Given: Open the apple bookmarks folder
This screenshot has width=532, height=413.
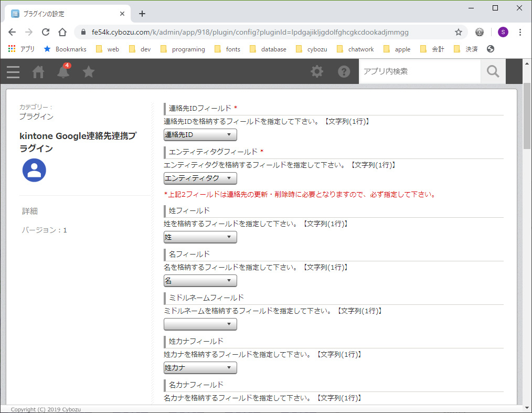Looking at the screenshot, I should 397,49.
